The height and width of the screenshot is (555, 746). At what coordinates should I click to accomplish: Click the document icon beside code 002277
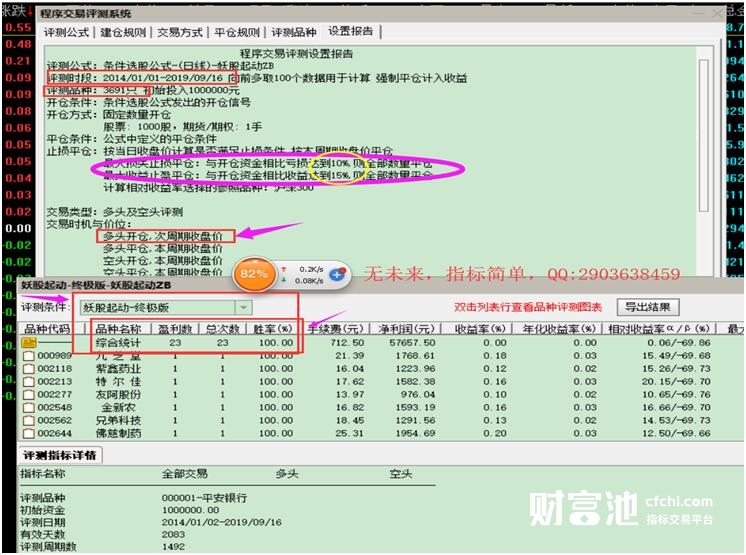(29, 394)
